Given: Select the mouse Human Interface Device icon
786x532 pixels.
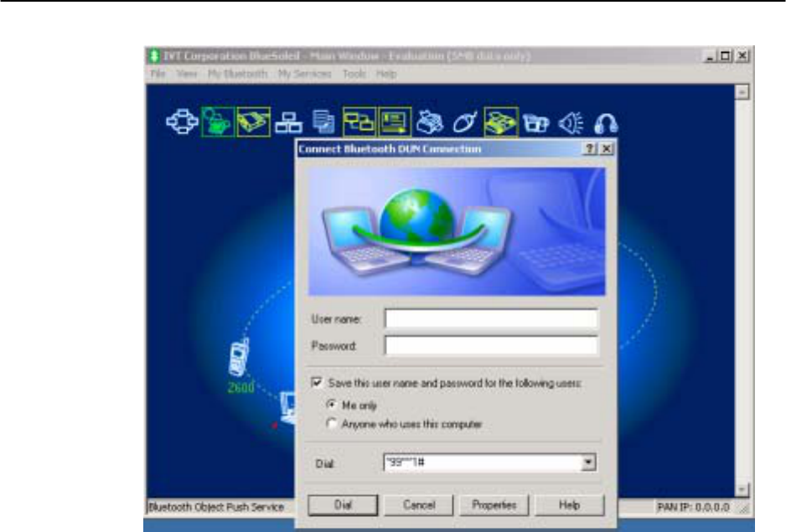Looking at the screenshot, I should [465, 121].
